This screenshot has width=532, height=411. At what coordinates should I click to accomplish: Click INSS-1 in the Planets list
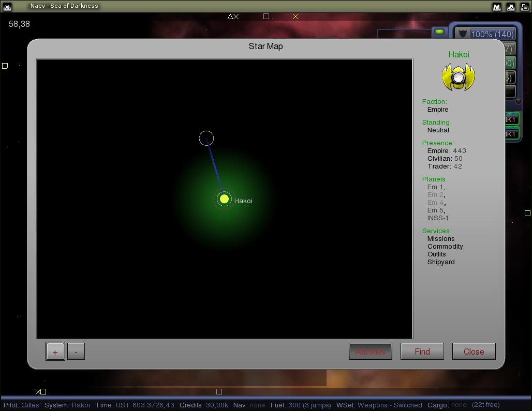coord(438,218)
